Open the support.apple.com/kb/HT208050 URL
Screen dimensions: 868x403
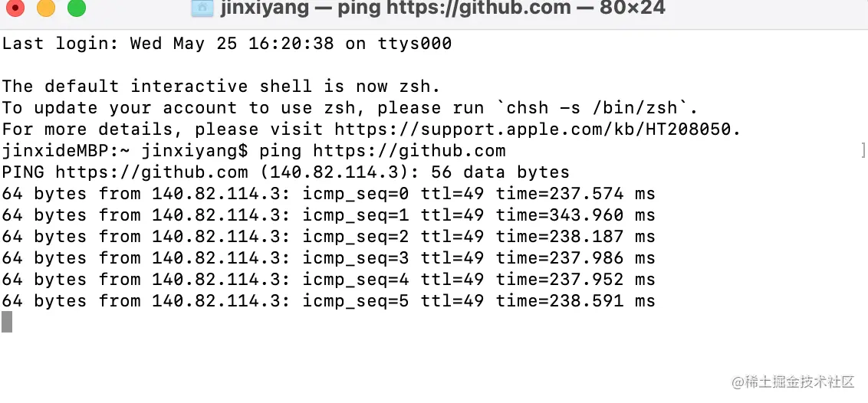point(537,129)
